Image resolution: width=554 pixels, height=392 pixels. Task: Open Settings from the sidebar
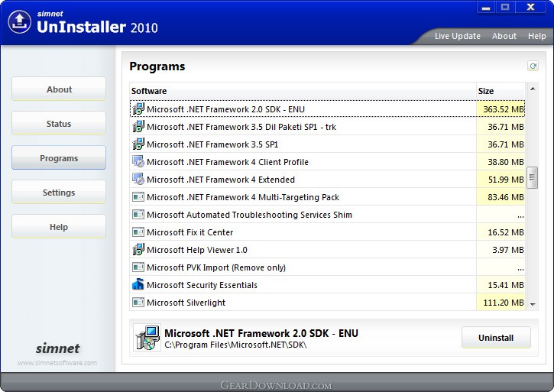59,192
